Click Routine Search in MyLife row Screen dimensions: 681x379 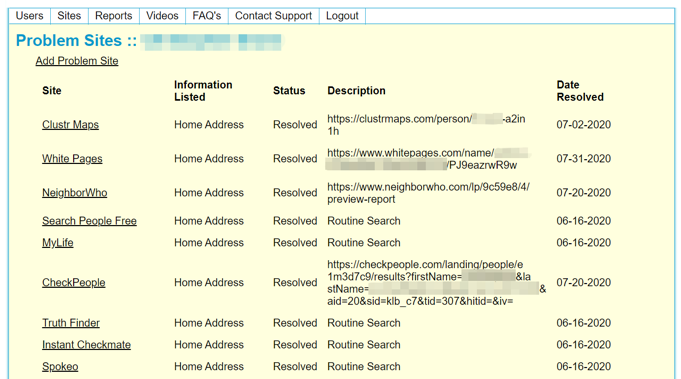364,242
